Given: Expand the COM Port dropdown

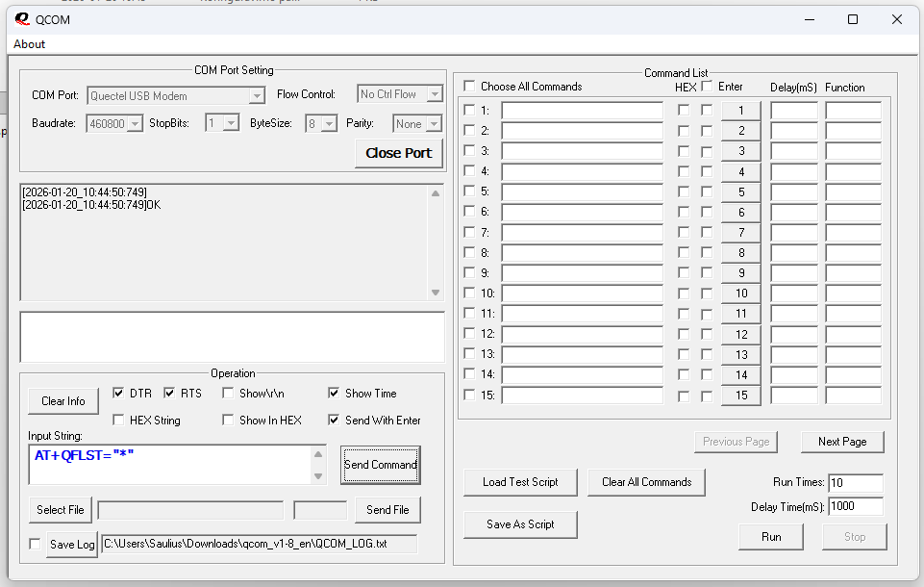Looking at the screenshot, I should tap(256, 95).
